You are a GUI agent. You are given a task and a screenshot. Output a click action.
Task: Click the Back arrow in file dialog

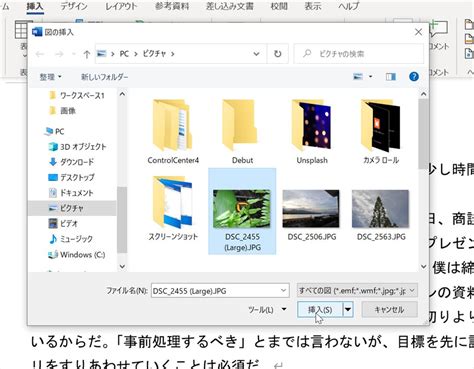click(x=40, y=54)
